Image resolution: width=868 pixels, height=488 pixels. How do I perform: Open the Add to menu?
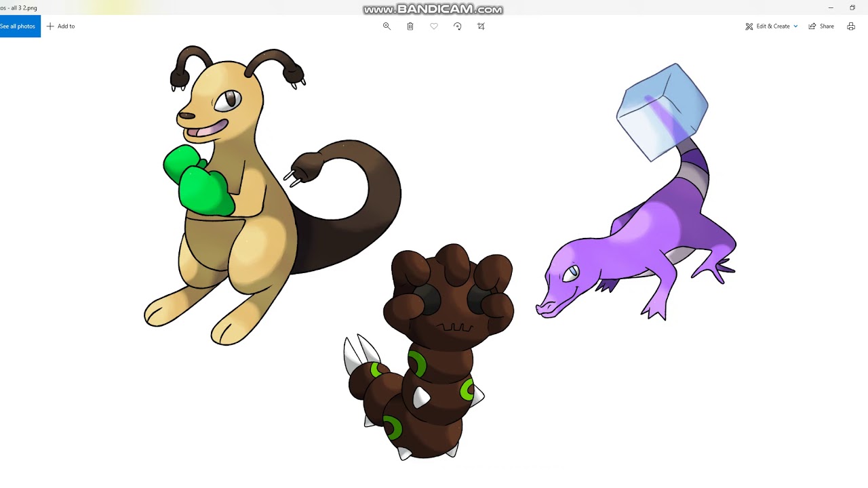pyautogui.click(x=60, y=26)
